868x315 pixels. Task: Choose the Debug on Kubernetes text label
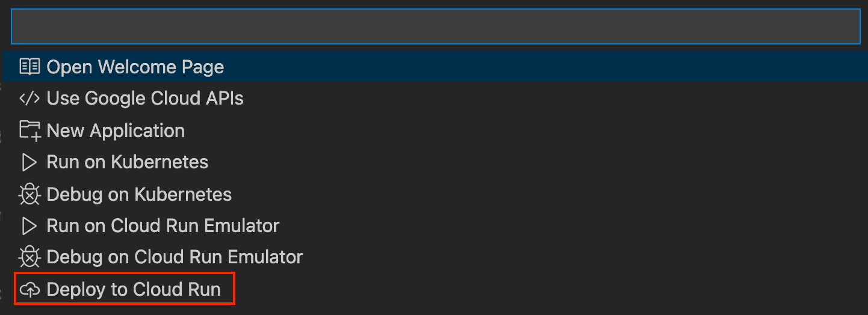click(x=139, y=194)
